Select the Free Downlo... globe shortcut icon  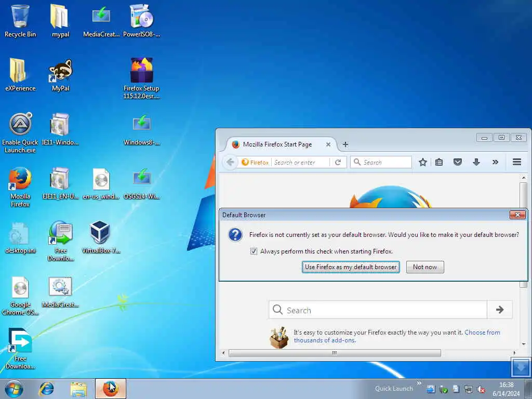pos(60,241)
